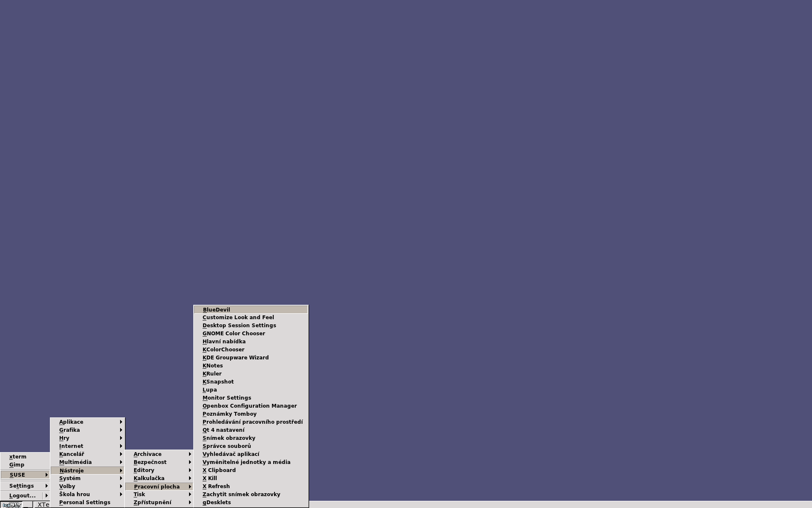
Task: Launch KNotes
Action: [251, 366]
